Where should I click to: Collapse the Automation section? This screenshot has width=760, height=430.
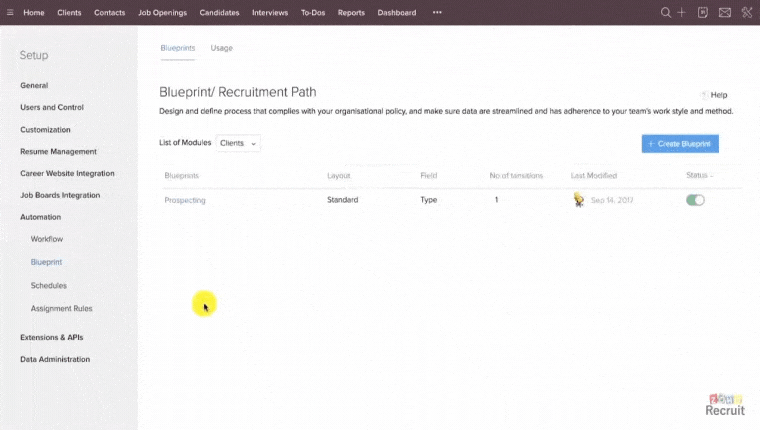click(x=41, y=217)
